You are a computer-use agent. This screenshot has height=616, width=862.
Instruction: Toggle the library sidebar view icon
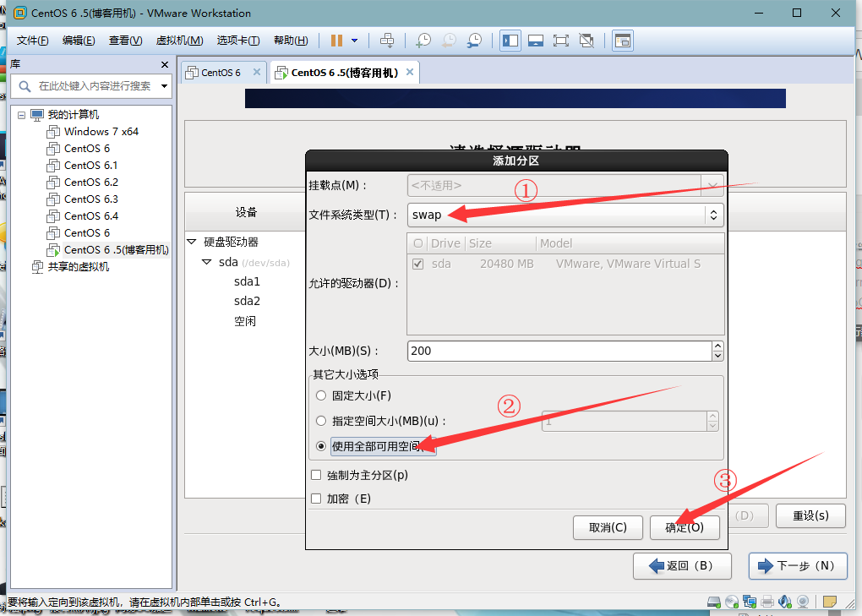click(510, 40)
